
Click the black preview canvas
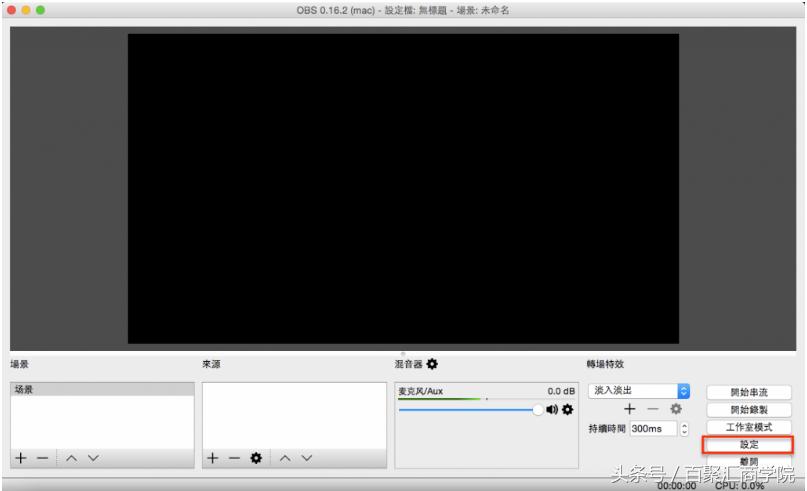pos(403,188)
